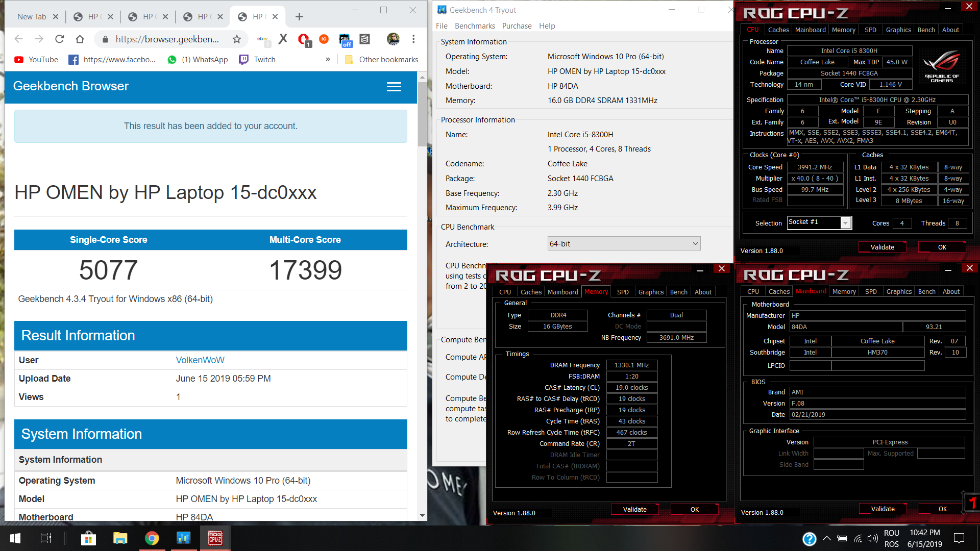The width and height of the screenshot is (980, 551).
Task: Expand Socket #1 selection dropdown
Action: [x=846, y=223]
